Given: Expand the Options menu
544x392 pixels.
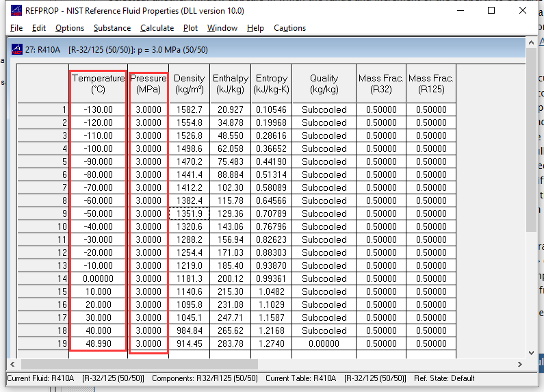Looking at the screenshot, I should (70, 28).
